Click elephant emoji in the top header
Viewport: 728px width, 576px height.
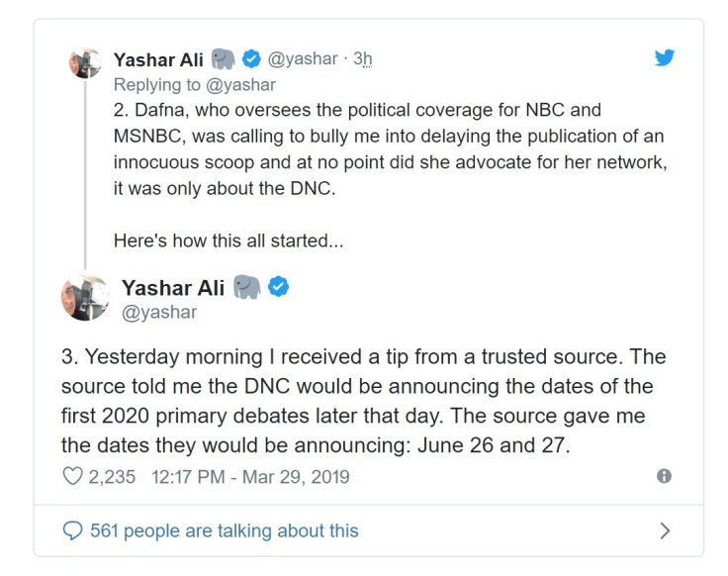pyautogui.click(x=224, y=59)
